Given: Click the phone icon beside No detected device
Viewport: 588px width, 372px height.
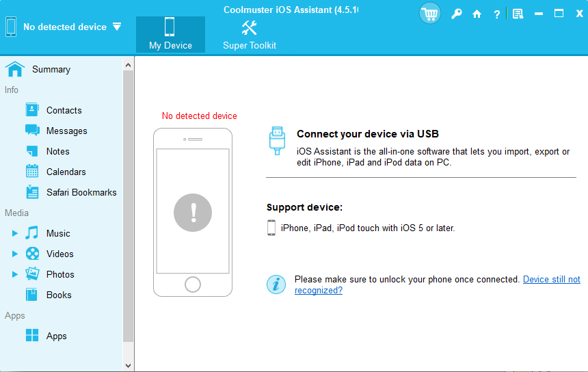Looking at the screenshot, I should [11, 27].
